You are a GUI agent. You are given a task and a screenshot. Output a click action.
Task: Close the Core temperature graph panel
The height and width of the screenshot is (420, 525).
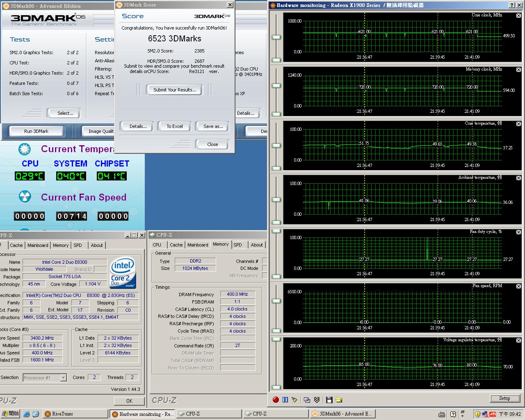[518, 124]
